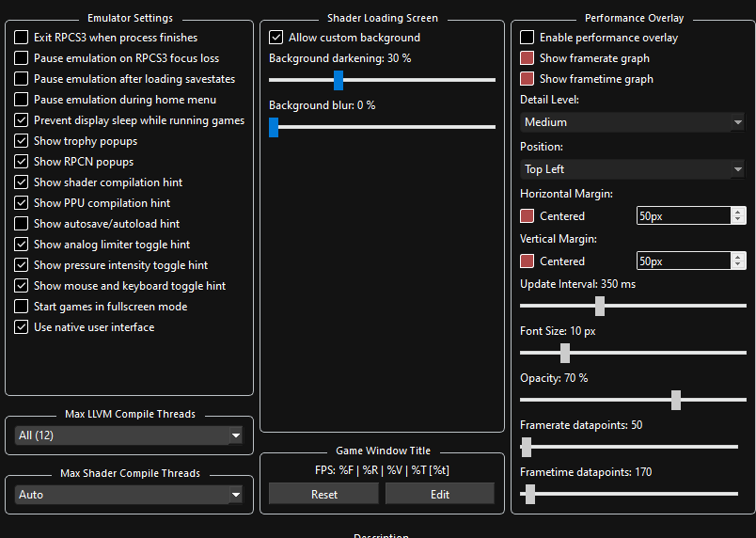Increase Vertical Margin with up arrow

738,257
